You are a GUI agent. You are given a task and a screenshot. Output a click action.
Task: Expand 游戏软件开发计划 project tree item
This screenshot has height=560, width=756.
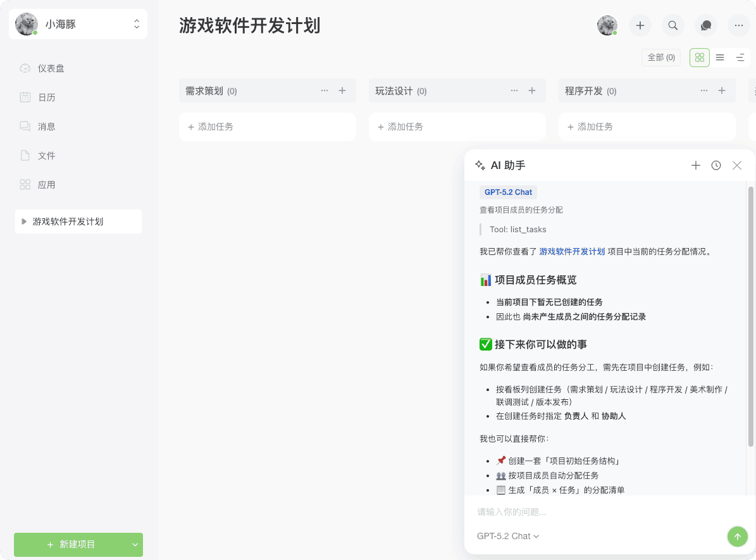[24, 221]
